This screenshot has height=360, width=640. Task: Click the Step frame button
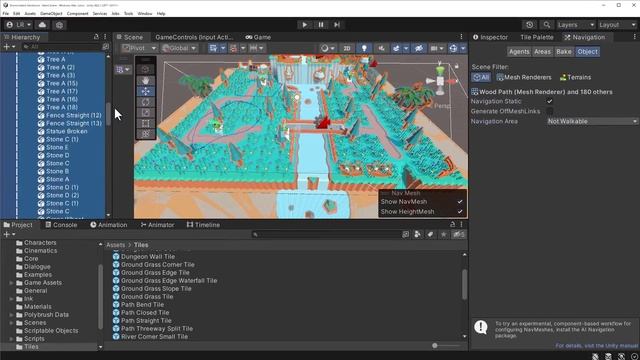[x=337, y=25]
